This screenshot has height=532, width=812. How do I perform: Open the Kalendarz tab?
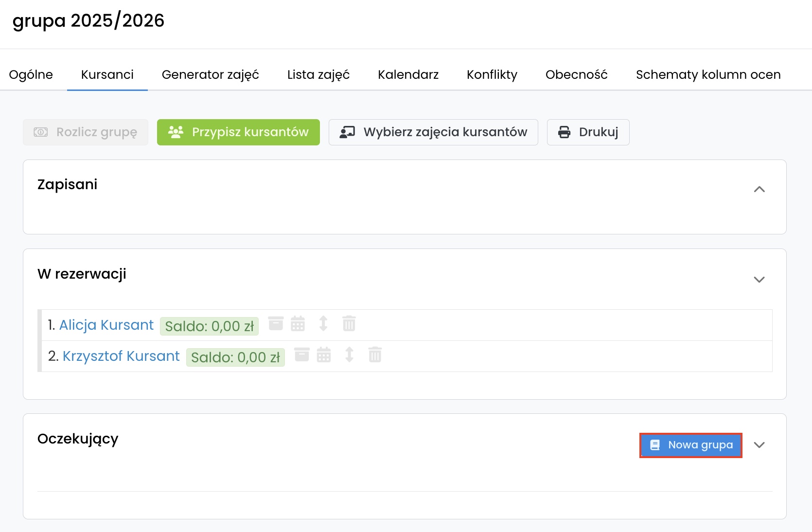point(408,74)
